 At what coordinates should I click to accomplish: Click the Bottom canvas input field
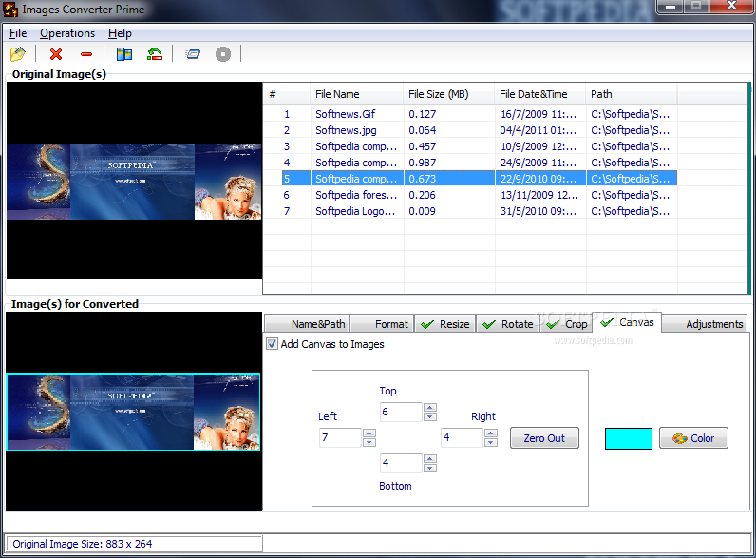coord(401,463)
